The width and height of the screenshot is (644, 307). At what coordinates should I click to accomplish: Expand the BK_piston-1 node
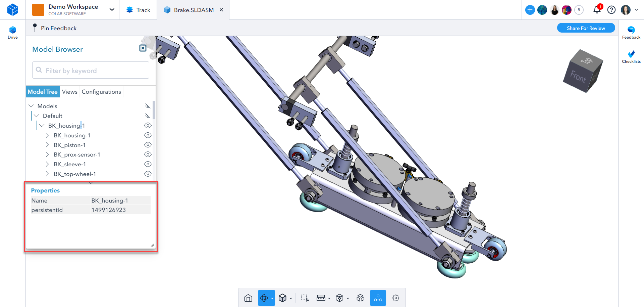pyautogui.click(x=47, y=145)
